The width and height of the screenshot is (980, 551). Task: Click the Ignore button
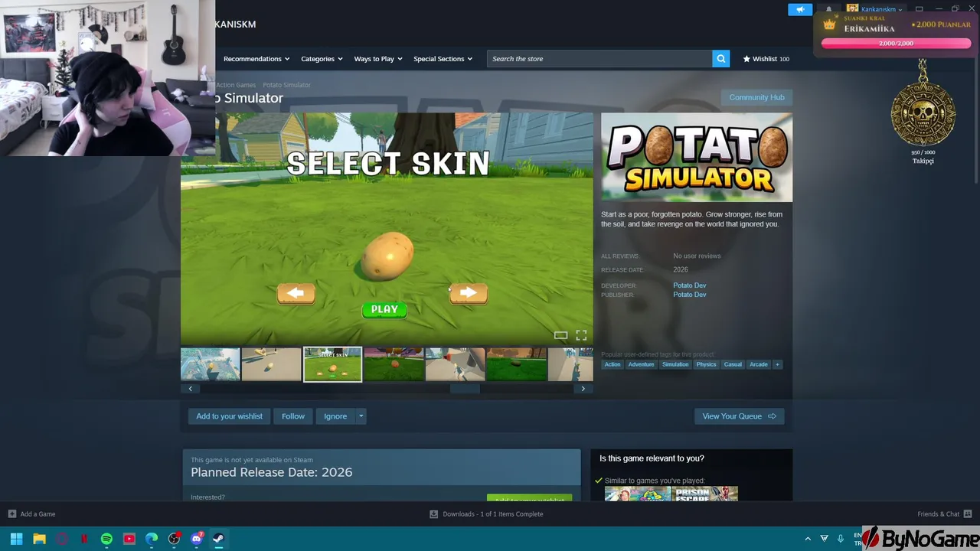click(x=335, y=416)
